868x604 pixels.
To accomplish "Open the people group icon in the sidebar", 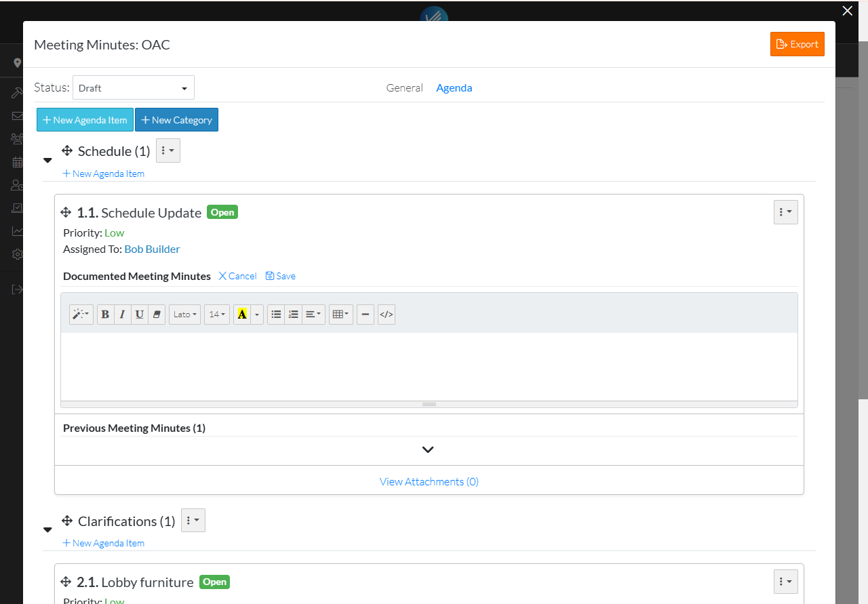I will tap(18, 139).
